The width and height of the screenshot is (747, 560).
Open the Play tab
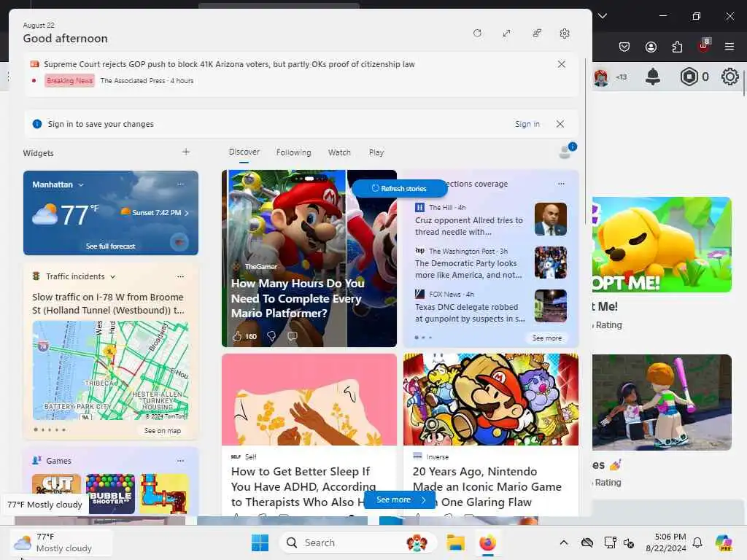(376, 152)
